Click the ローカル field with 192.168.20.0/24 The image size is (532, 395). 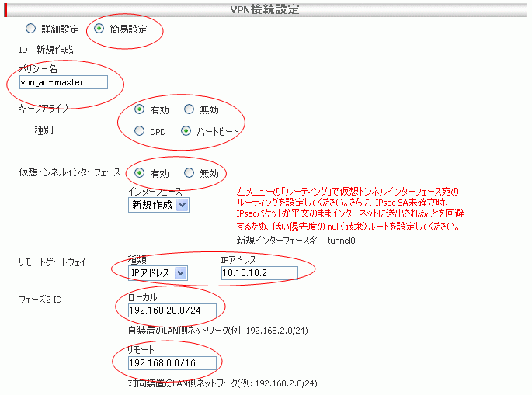point(172,310)
